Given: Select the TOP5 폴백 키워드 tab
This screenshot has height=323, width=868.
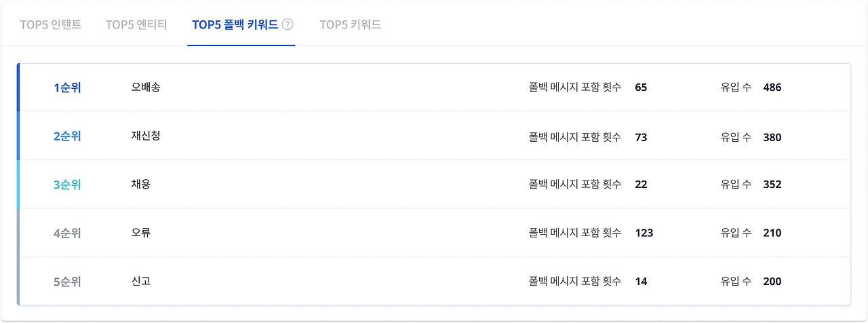Looking at the screenshot, I should point(235,25).
